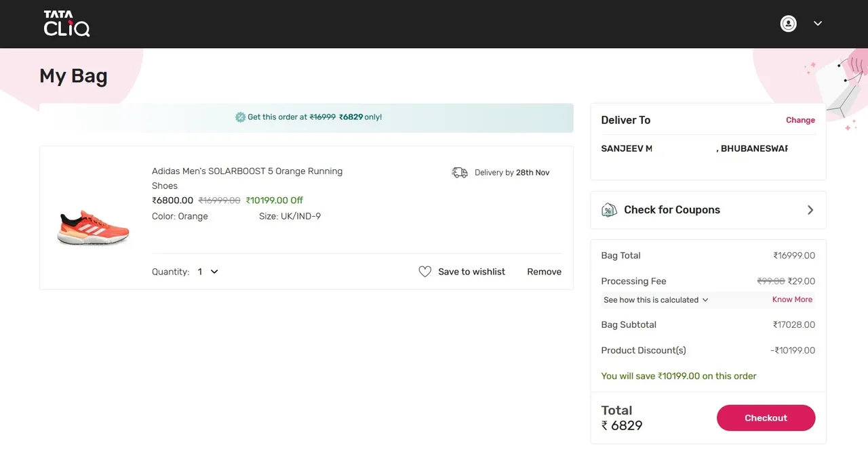The height and width of the screenshot is (462, 868).
Task: Open the Quantity dropdown
Action: 208,272
